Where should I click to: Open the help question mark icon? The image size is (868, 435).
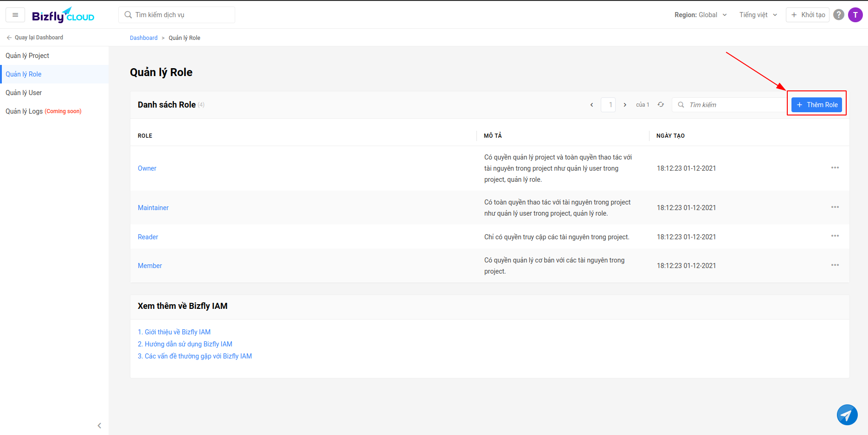pos(838,15)
